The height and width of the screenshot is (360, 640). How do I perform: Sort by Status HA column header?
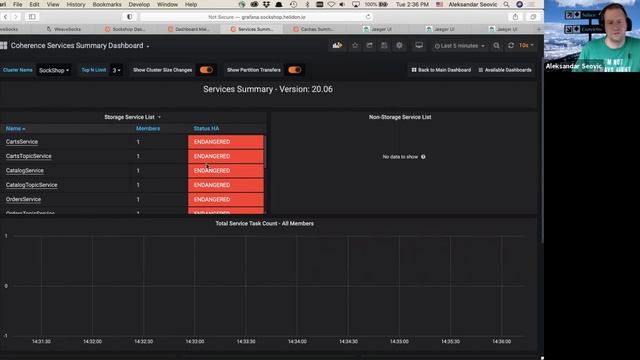[x=206, y=129]
